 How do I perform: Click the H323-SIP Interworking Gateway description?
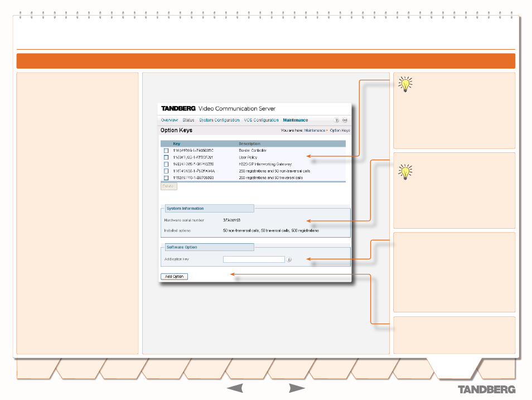(265, 164)
